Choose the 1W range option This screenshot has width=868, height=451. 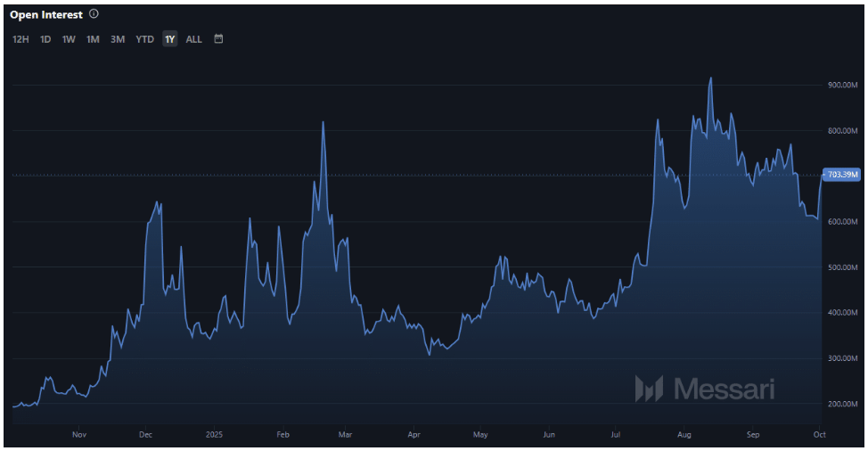pos(69,39)
